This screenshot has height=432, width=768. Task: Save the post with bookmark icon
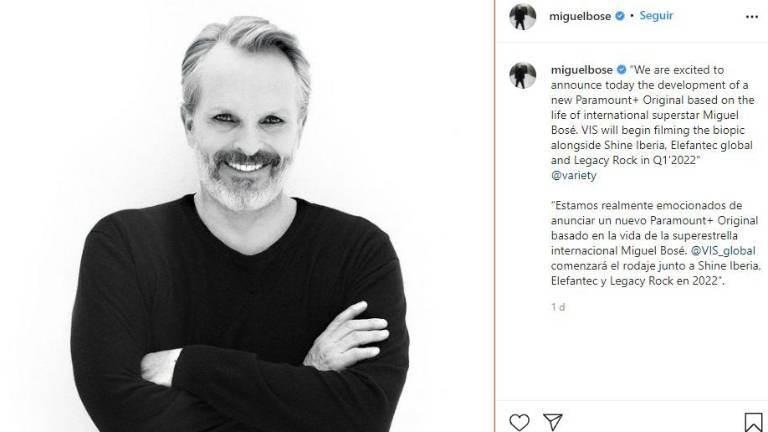tap(753, 422)
